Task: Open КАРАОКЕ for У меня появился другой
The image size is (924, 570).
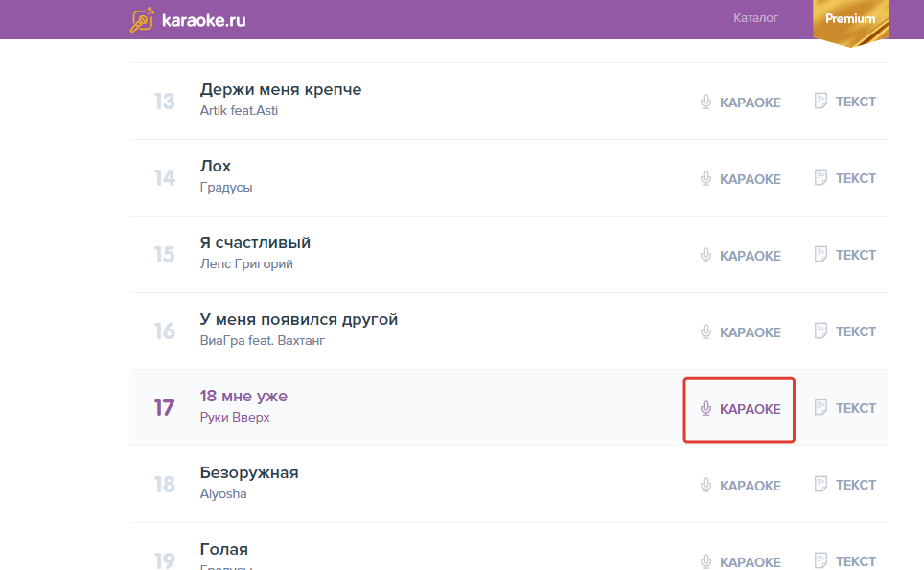Action: [751, 332]
